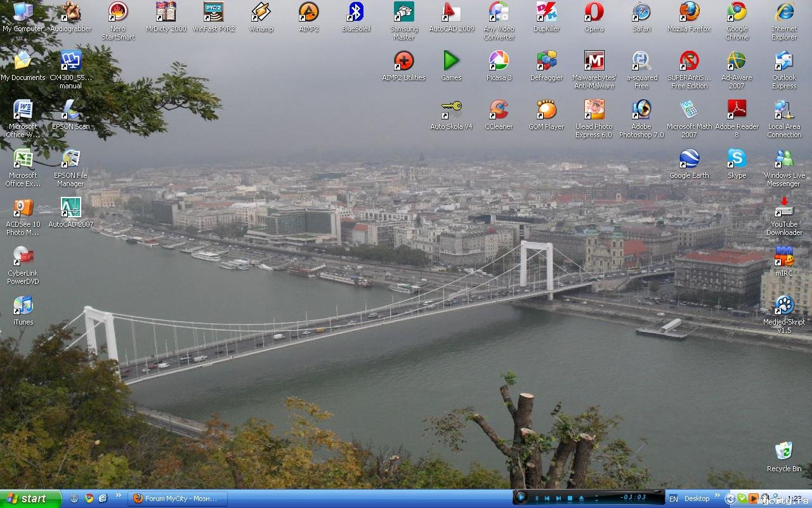Click the CCleaner desktop shortcut
812x508 pixels.
[499, 110]
